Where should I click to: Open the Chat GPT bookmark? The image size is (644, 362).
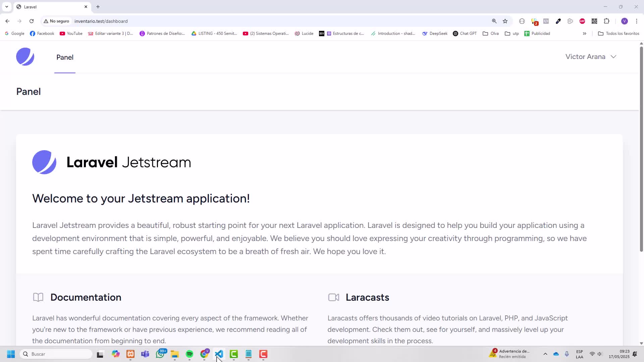[465, 34]
